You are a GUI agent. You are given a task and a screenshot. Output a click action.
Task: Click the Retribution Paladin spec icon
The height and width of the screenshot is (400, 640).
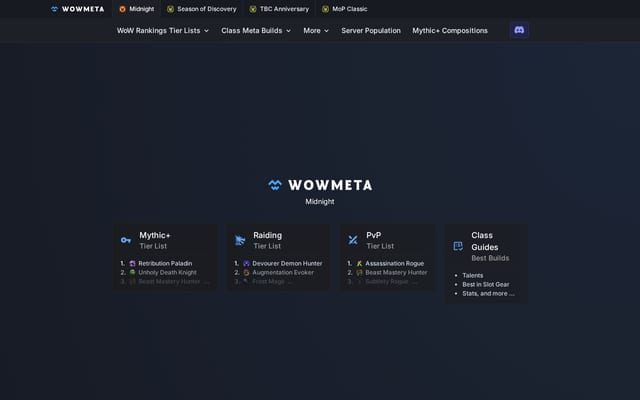click(132, 264)
